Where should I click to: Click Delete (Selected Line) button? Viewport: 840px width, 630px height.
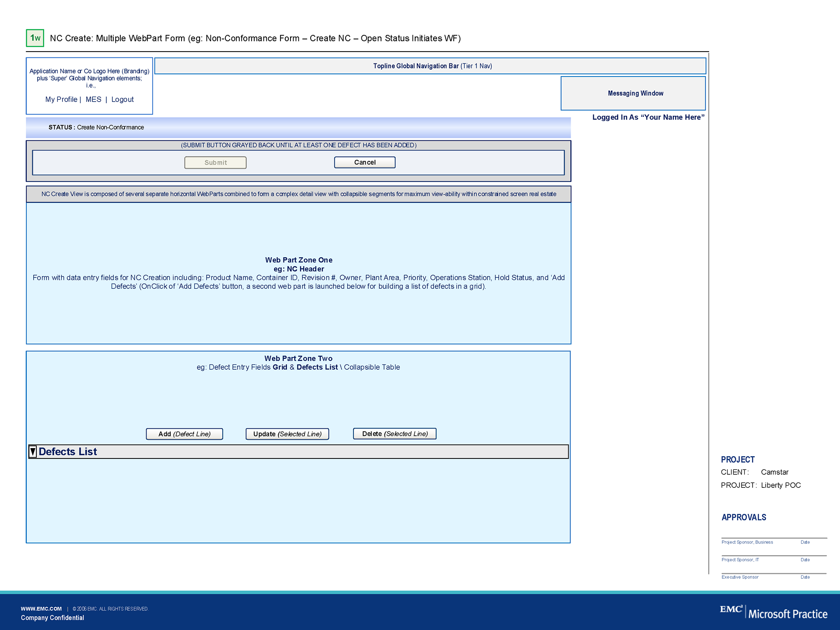point(395,434)
